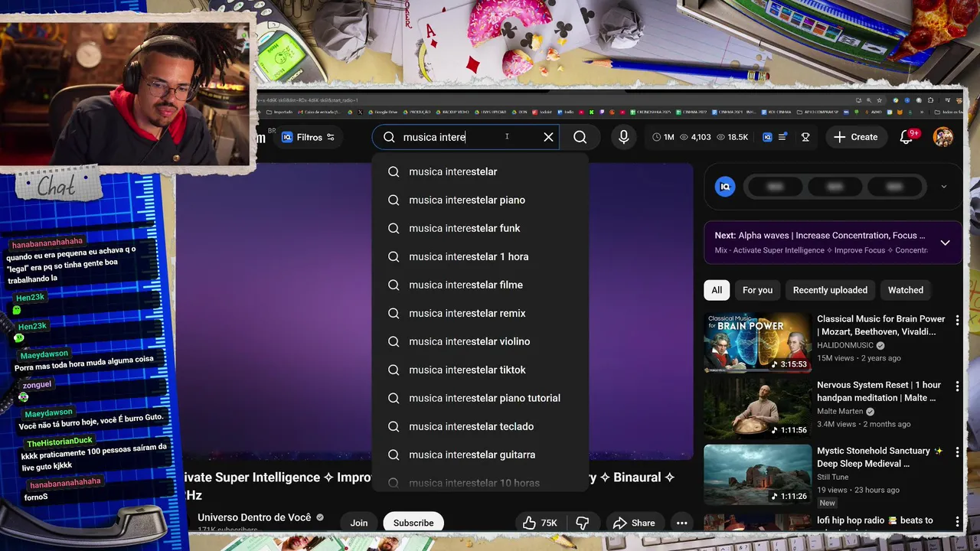Open the Importado bookmarks folder
Screen dimensions: 980x551
pyautogui.click(x=280, y=112)
